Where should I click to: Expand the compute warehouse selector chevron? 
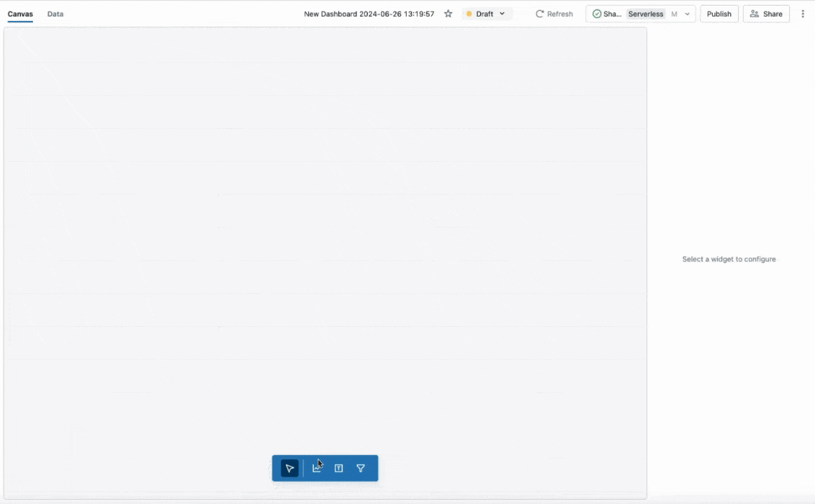(x=687, y=14)
